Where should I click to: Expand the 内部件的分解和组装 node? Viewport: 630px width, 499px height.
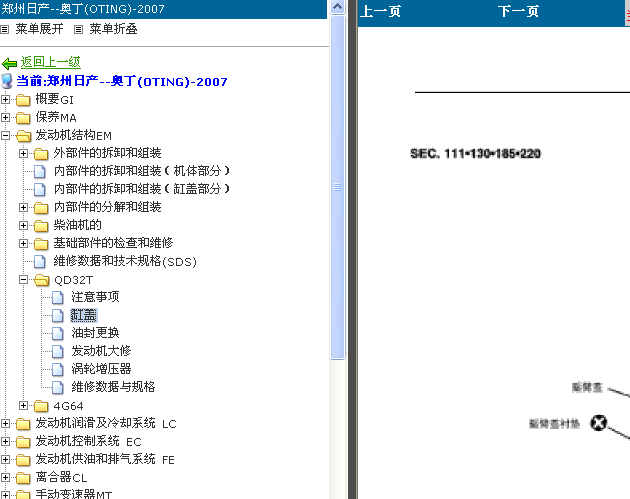pyautogui.click(x=23, y=207)
